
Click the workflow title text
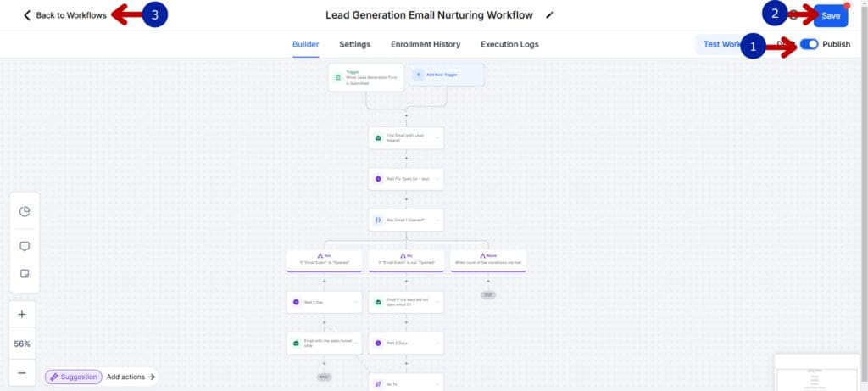pyautogui.click(x=429, y=15)
